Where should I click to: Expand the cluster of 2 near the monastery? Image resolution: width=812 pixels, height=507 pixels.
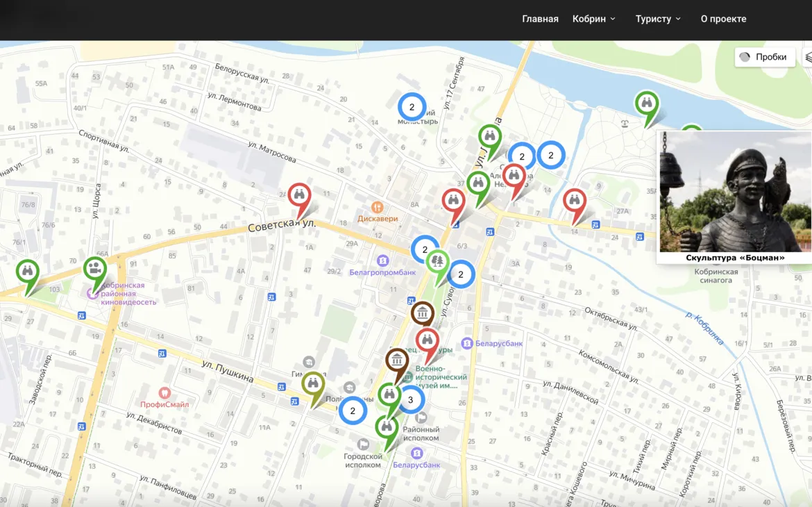tap(412, 107)
